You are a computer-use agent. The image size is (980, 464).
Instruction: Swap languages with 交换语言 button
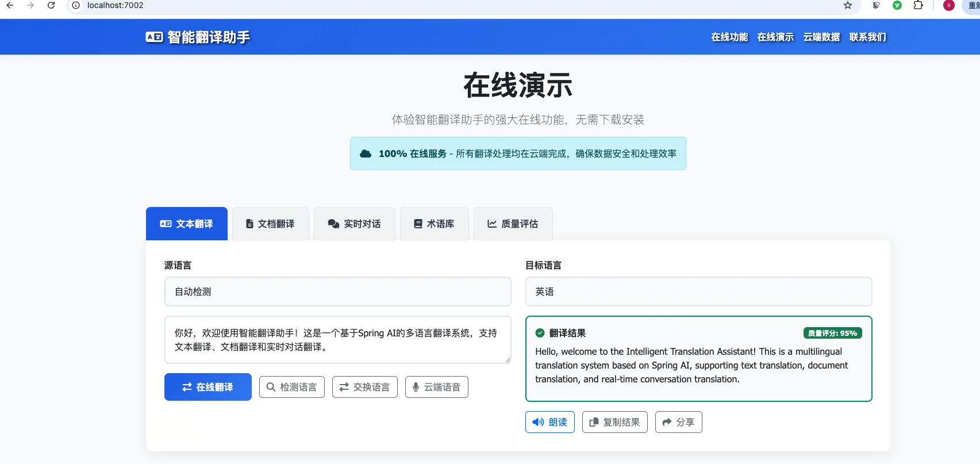(x=365, y=387)
